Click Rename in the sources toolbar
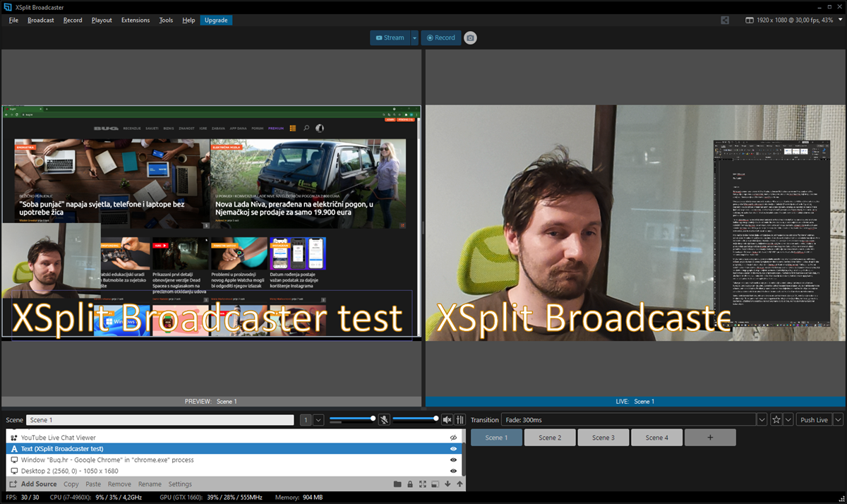Viewport: 847px width, 504px height. coord(150,484)
